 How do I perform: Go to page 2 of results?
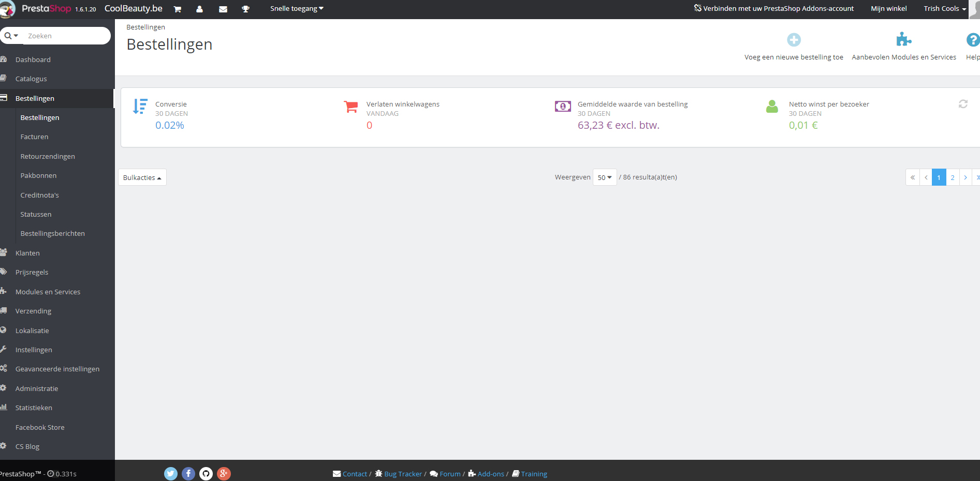pos(953,177)
